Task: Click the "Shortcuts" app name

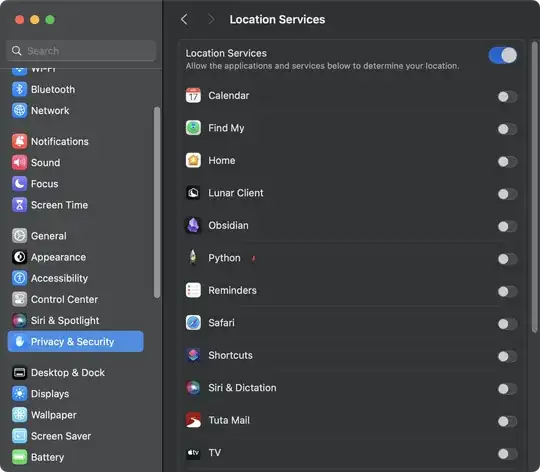Action: pos(230,355)
